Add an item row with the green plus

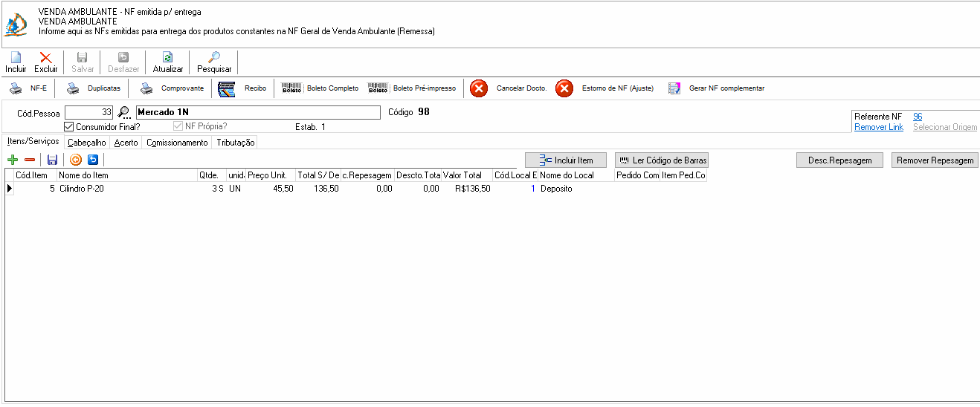(x=13, y=160)
